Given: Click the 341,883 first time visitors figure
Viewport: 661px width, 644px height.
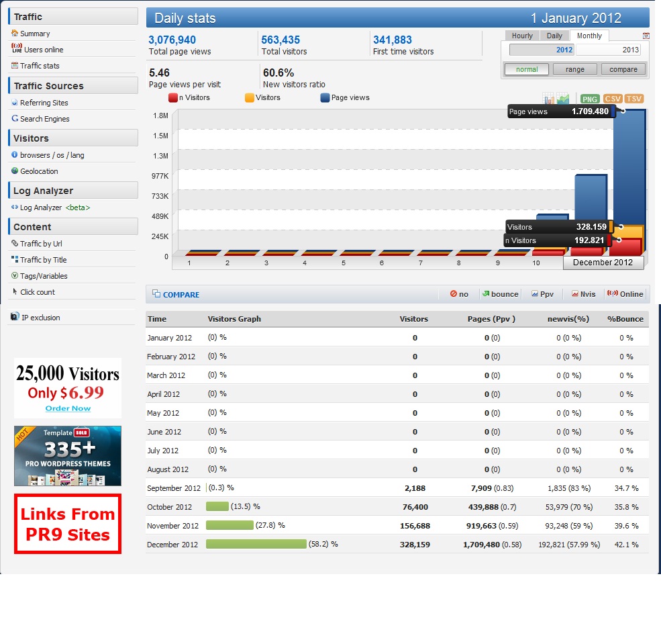Looking at the screenshot, I should tap(393, 40).
